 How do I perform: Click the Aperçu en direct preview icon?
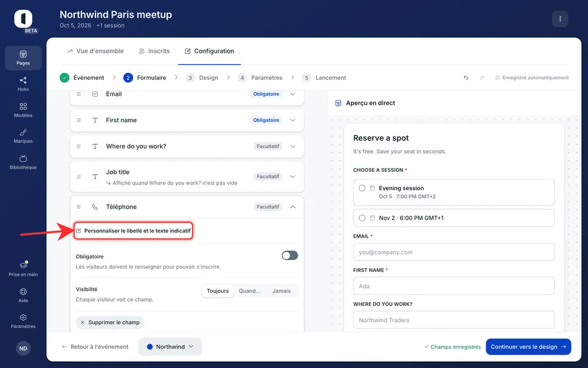(338, 103)
